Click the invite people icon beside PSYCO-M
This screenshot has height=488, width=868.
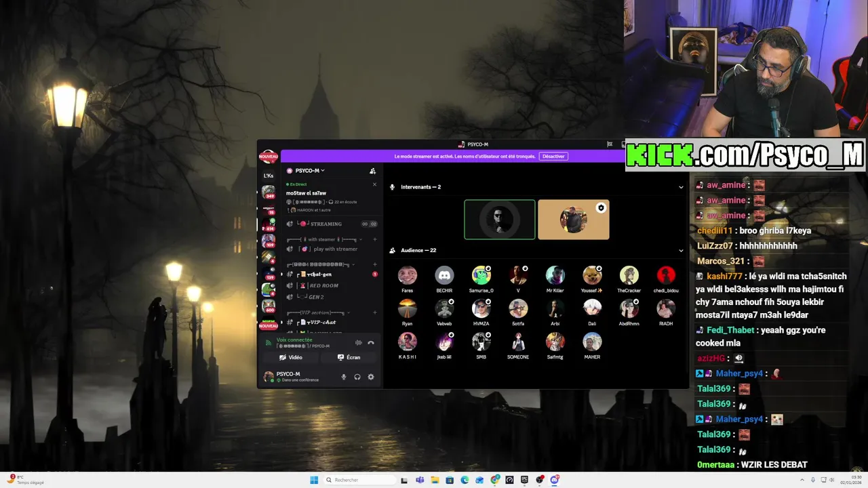tap(372, 171)
